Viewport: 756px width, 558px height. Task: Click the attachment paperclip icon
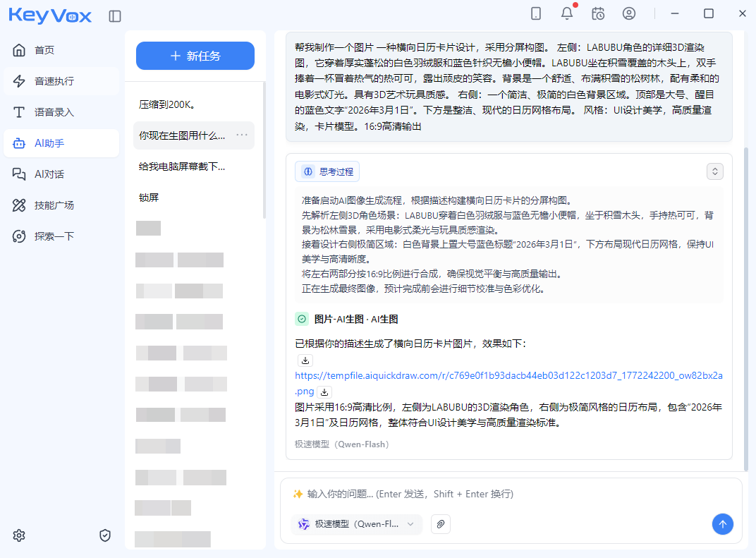coord(440,524)
